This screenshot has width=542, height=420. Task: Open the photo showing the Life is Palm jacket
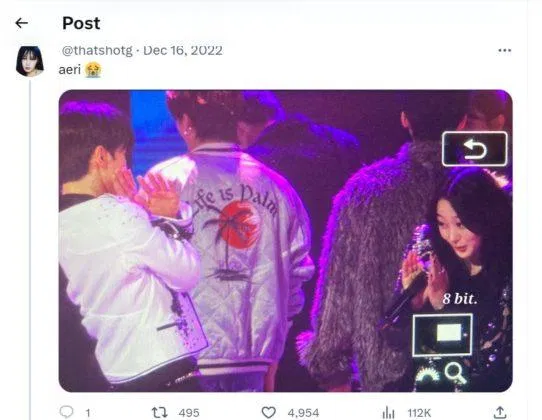click(x=286, y=241)
